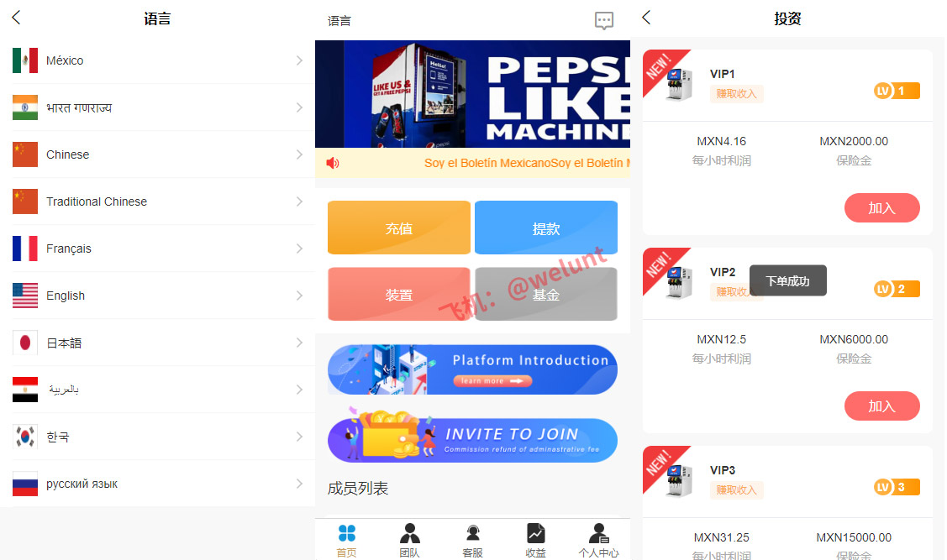Open the 客服 customer service icon
This screenshot has width=947, height=560.
click(x=473, y=533)
